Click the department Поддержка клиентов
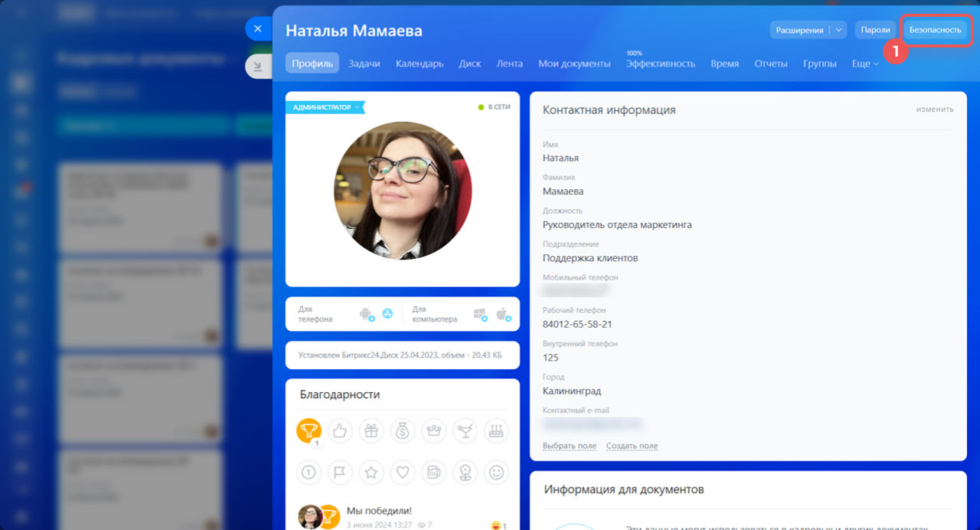Image resolution: width=980 pixels, height=530 pixels. point(590,258)
